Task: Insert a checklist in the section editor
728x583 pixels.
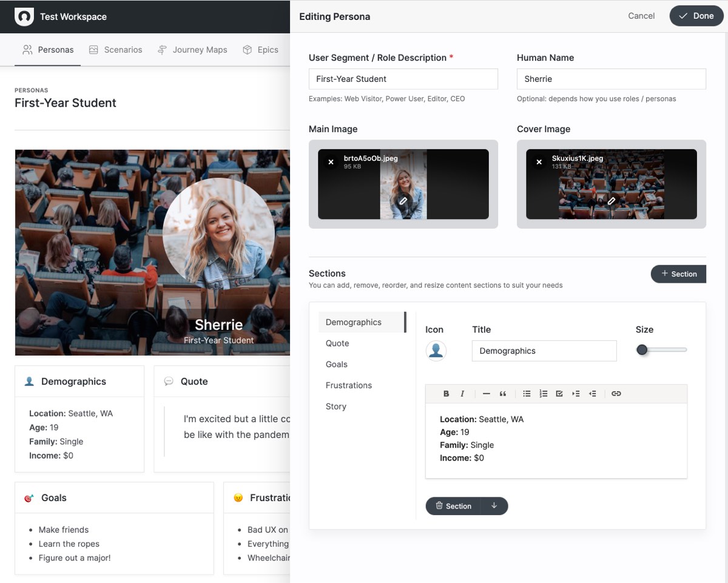Action: tap(559, 393)
